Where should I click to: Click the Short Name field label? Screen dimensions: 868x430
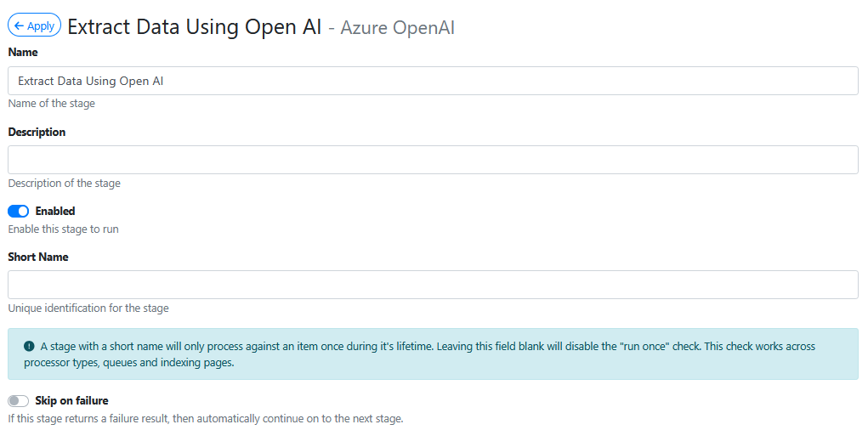pyautogui.click(x=38, y=257)
